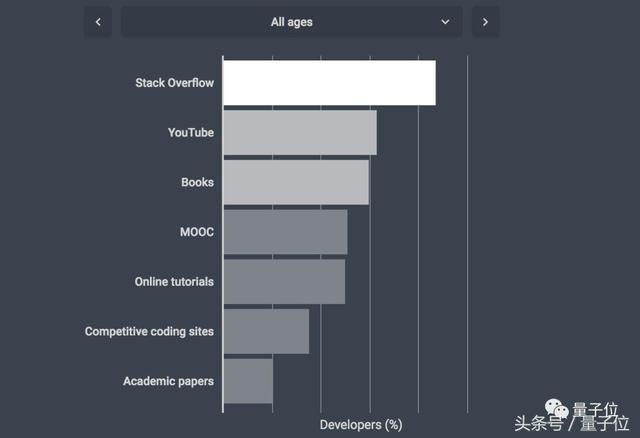Click the Books axis label
The height and width of the screenshot is (438, 640).
point(197,183)
